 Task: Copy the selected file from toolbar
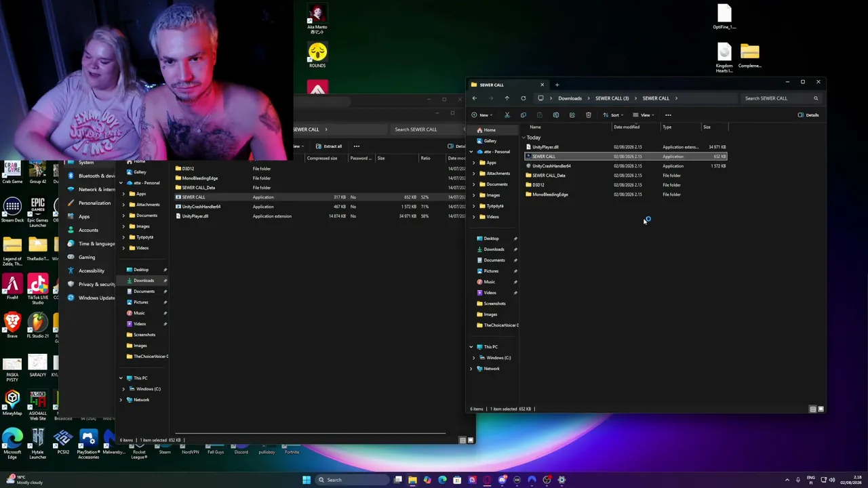[523, 115]
